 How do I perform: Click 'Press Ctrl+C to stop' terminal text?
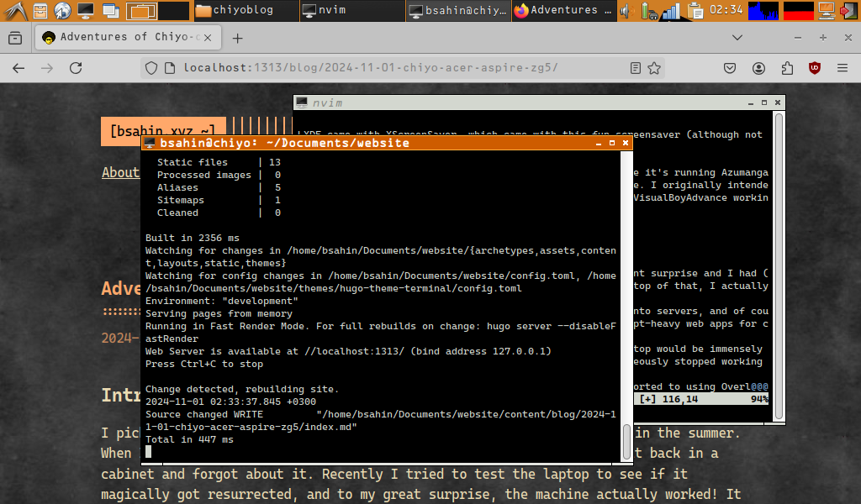(x=204, y=365)
